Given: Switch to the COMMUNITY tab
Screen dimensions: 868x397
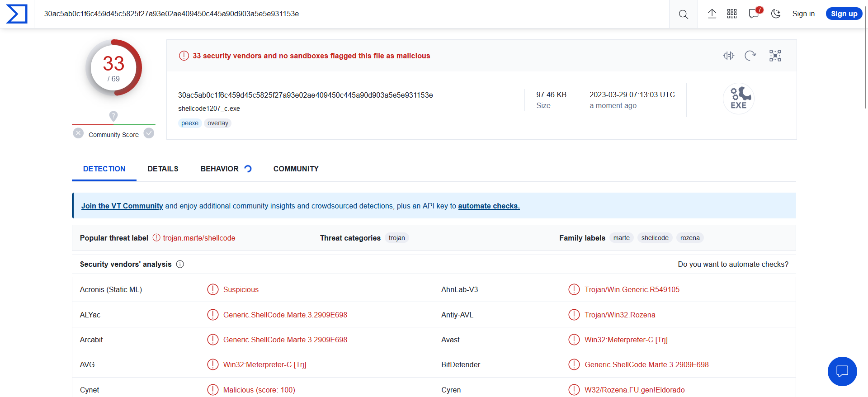Looking at the screenshot, I should click(296, 169).
